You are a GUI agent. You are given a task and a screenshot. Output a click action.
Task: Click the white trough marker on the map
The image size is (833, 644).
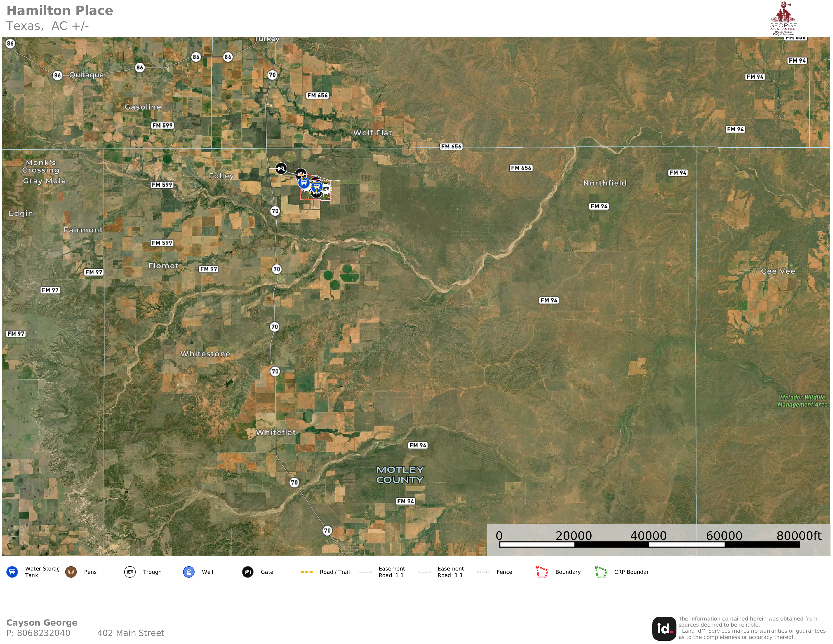tap(326, 188)
